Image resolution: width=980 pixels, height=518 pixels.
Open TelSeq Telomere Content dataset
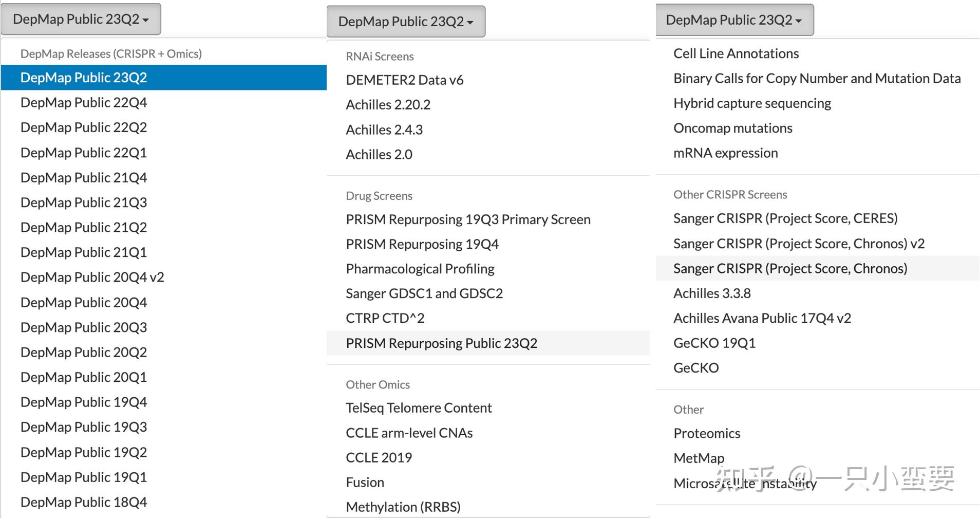(x=419, y=408)
